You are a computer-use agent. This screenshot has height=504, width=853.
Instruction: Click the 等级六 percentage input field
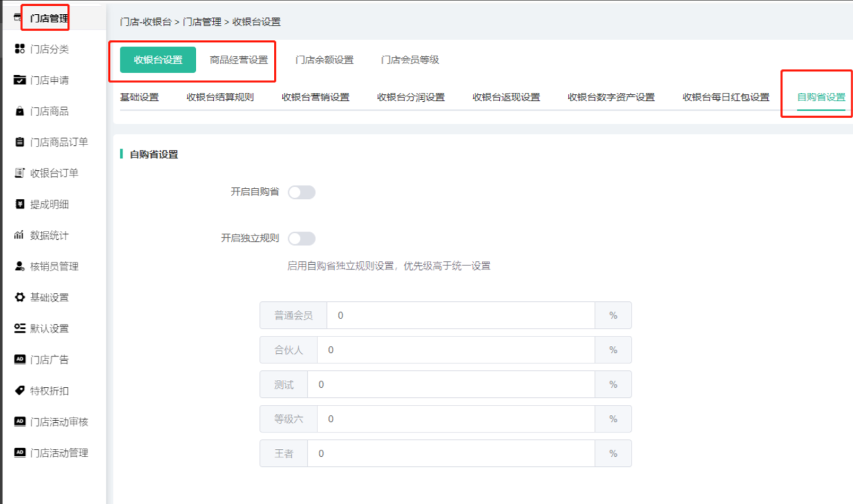(x=456, y=419)
